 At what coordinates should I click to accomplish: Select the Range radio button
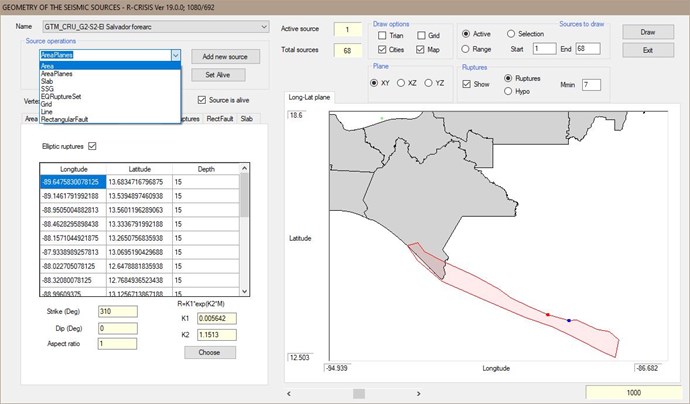coord(466,49)
